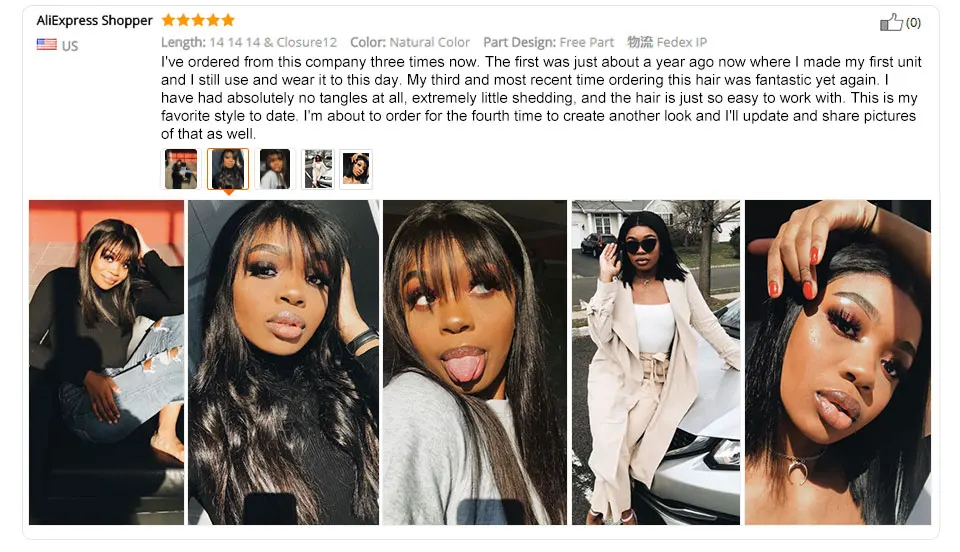
Task: Click the Free Part design attribute
Action: pyautogui.click(x=586, y=42)
